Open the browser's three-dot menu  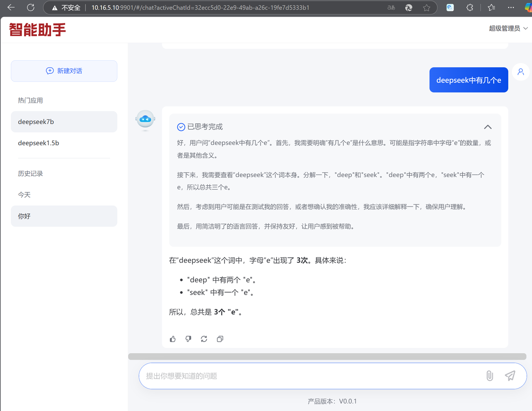pos(511,7)
